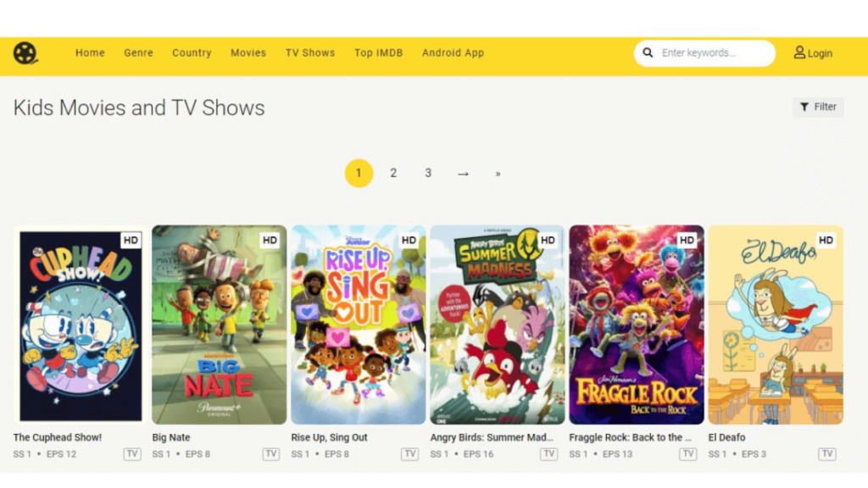
Task: Jump to last page double-arrow
Action: (x=498, y=173)
